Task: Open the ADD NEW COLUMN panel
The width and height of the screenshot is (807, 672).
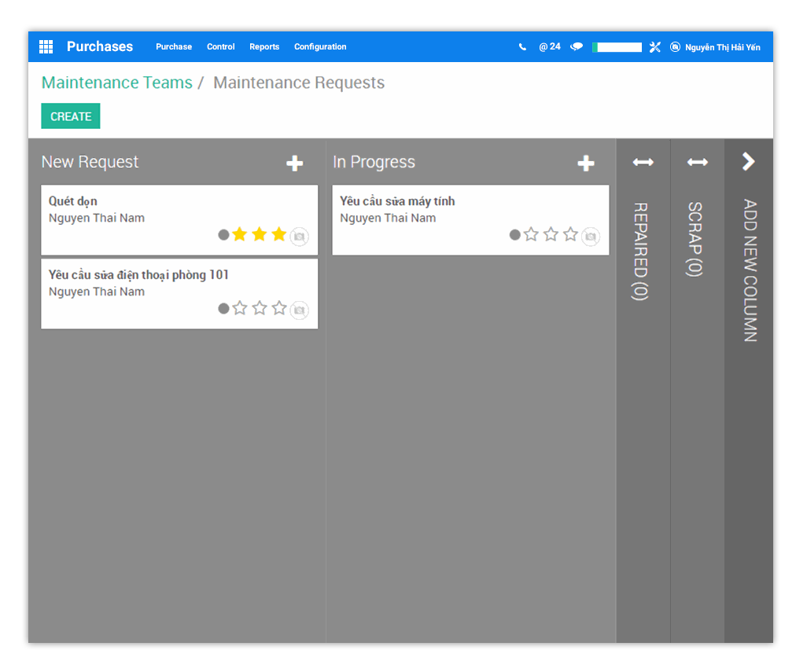Action: pyautogui.click(x=748, y=162)
